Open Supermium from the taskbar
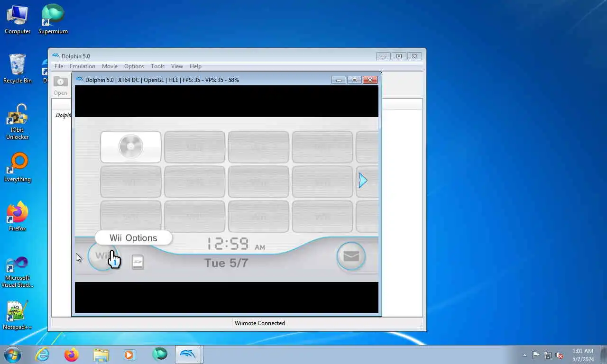607x364 pixels. click(160, 354)
